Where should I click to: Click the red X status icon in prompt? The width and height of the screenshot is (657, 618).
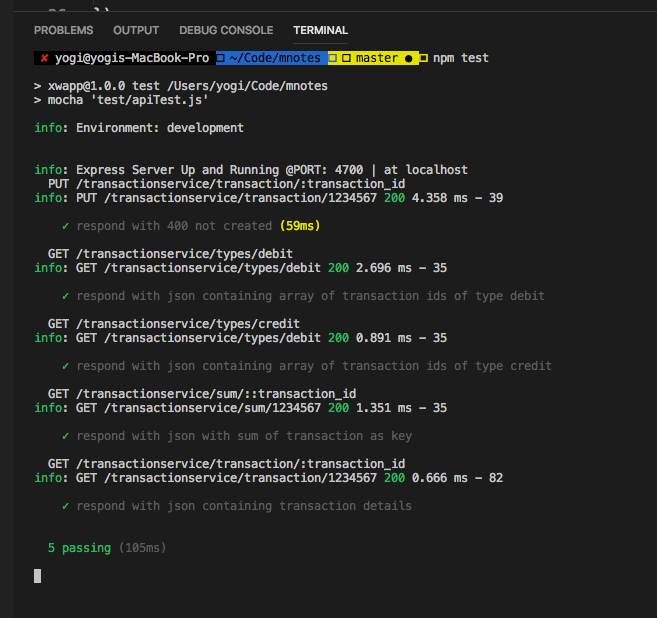44,58
